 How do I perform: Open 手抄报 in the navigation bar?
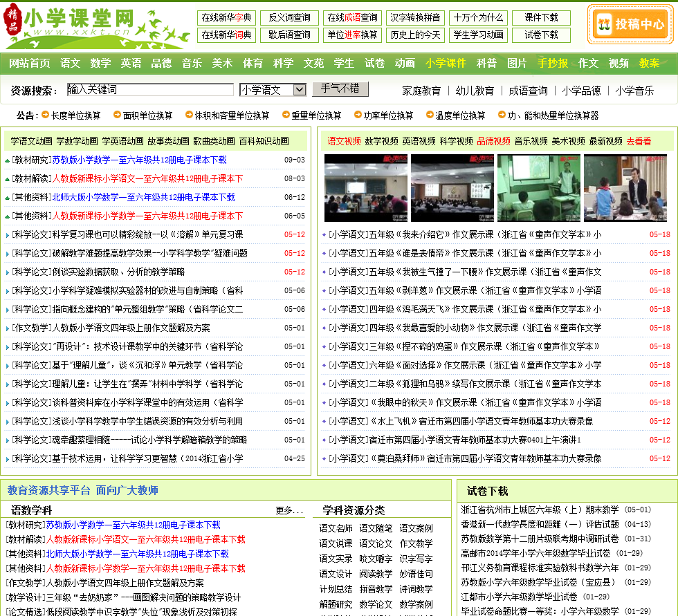tap(553, 63)
